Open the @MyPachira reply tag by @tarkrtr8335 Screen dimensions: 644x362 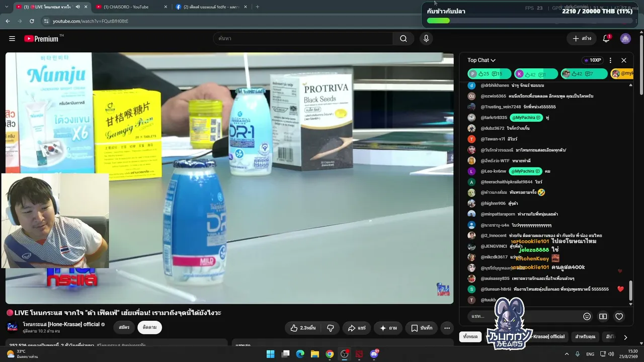click(526, 118)
